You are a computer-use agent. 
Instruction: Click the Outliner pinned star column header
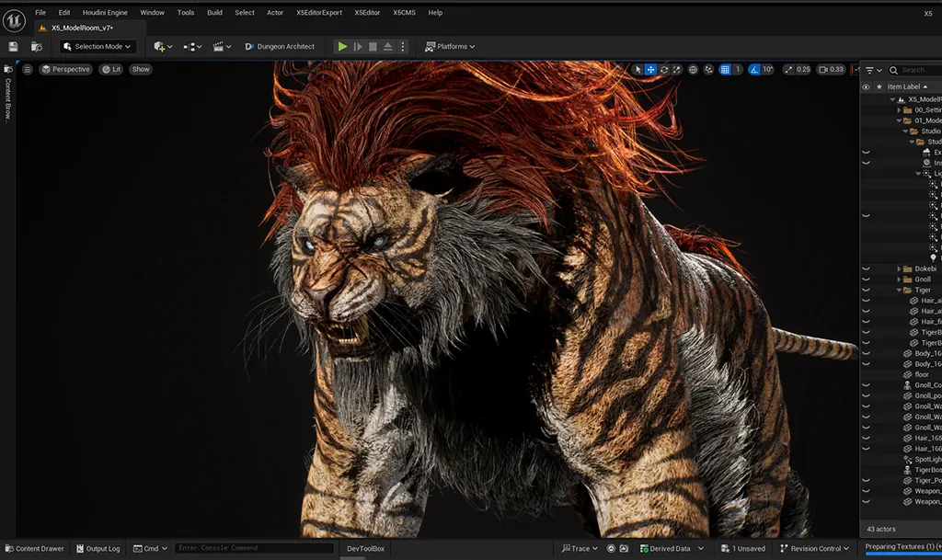(879, 87)
